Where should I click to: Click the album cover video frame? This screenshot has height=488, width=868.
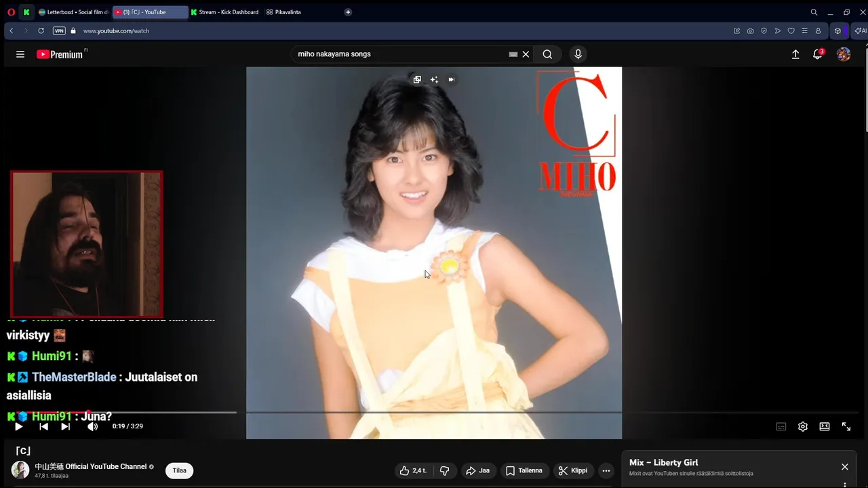434,253
